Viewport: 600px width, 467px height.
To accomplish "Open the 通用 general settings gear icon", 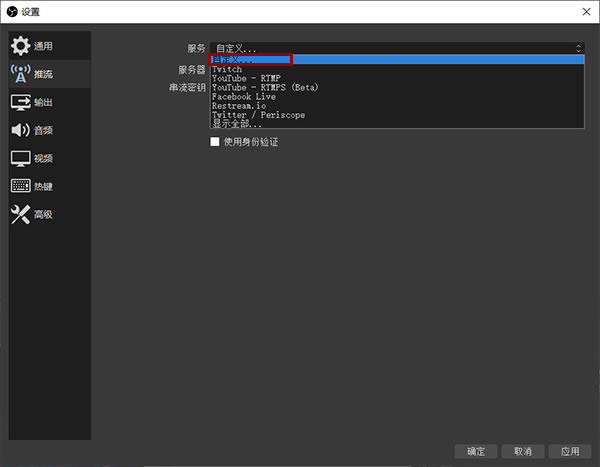I will click(20, 46).
